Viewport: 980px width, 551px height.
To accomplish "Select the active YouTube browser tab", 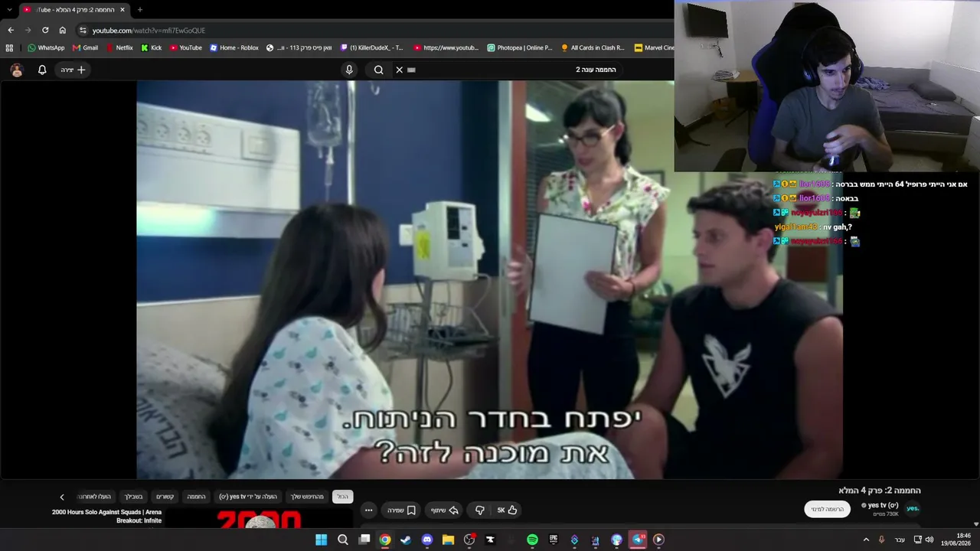I will click(73, 10).
